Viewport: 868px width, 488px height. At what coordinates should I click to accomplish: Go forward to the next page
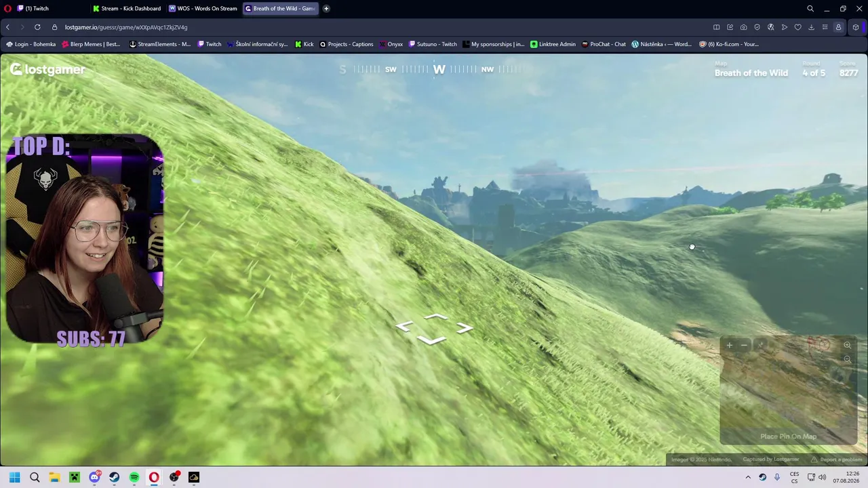point(22,27)
